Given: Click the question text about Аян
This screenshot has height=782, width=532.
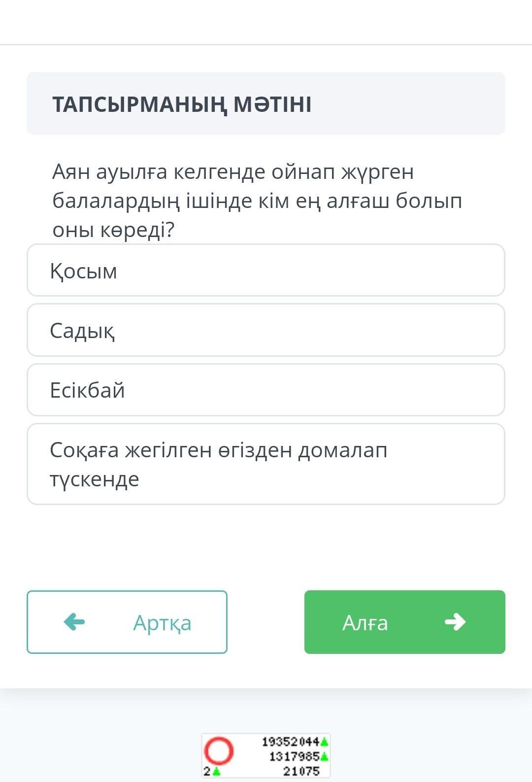Looking at the screenshot, I should pyautogui.click(x=257, y=200).
